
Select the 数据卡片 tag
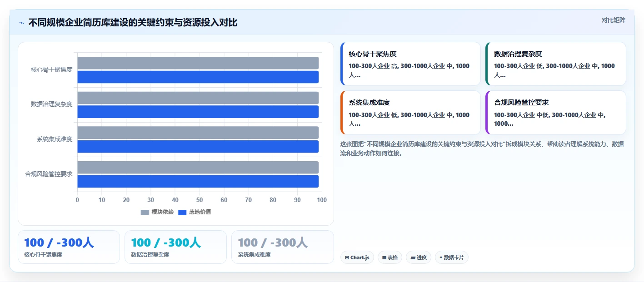point(452,257)
